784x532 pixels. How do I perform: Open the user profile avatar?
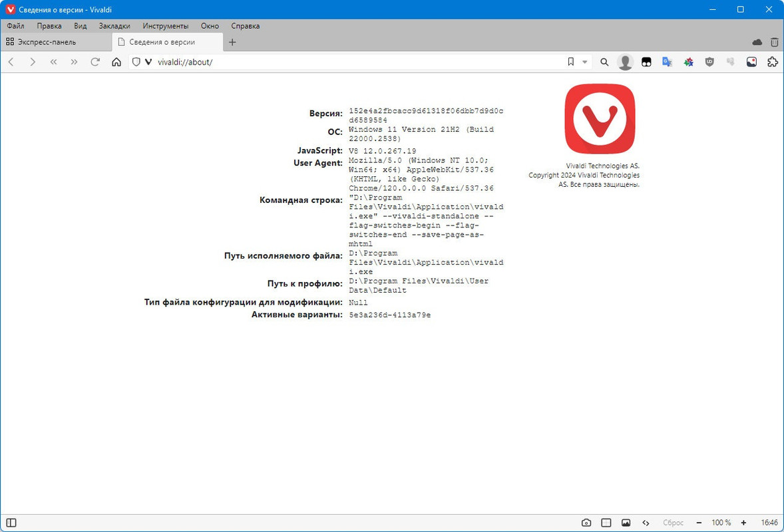625,62
